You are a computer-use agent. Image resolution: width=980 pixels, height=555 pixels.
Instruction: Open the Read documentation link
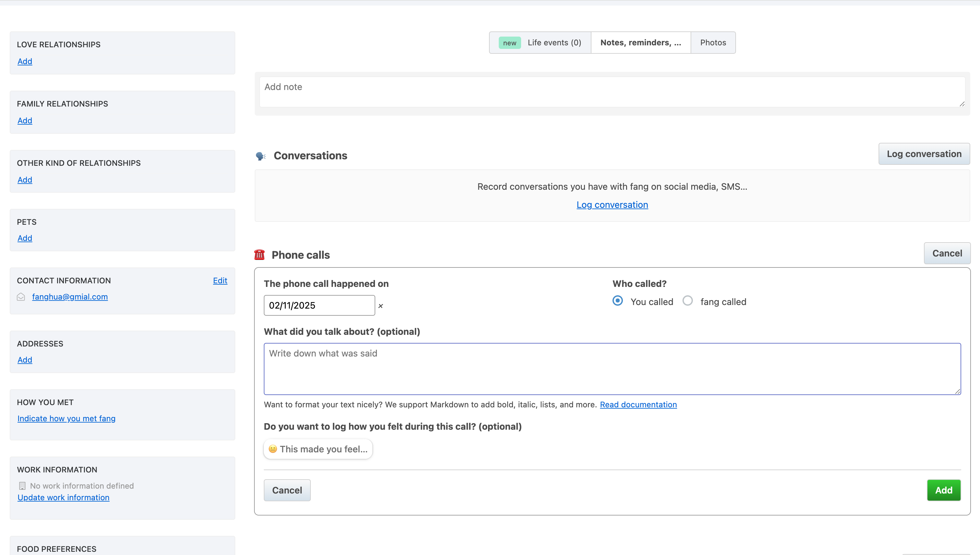[x=638, y=404]
